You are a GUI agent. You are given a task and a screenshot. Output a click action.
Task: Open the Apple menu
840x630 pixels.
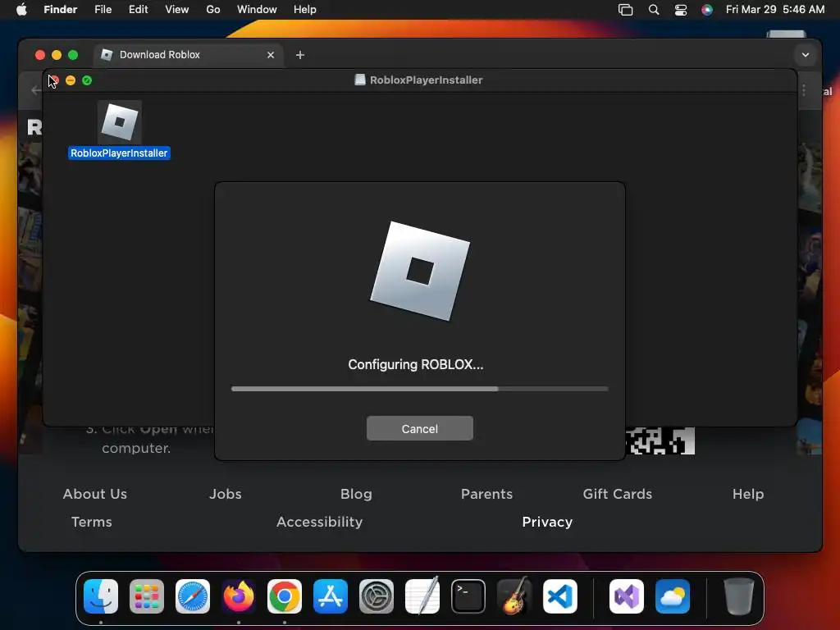pos(21,9)
